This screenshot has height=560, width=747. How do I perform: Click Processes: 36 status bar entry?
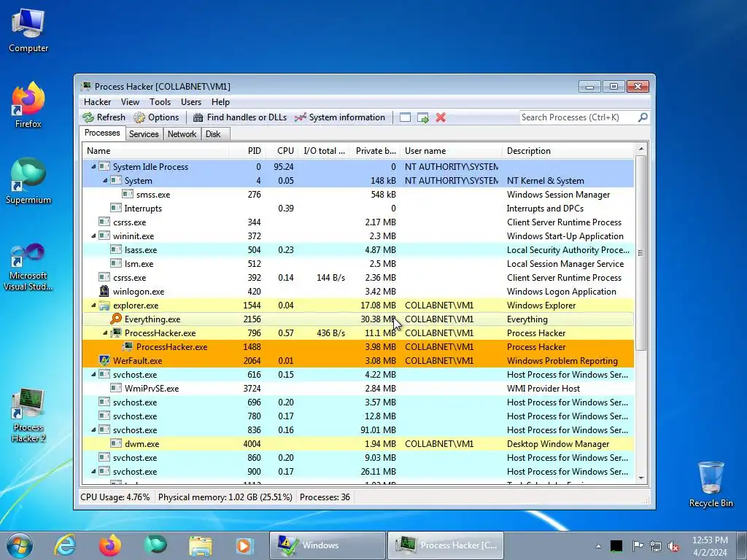(x=325, y=497)
